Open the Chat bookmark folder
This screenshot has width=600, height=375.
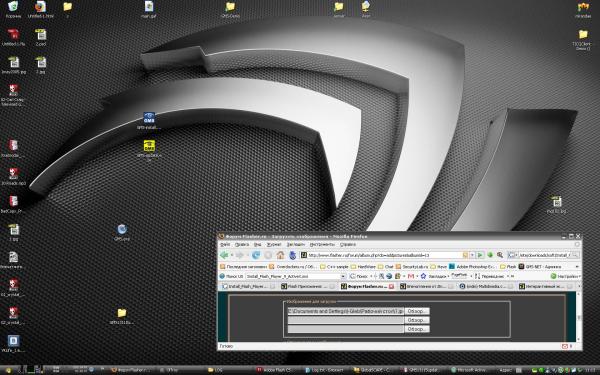[386, 266]
